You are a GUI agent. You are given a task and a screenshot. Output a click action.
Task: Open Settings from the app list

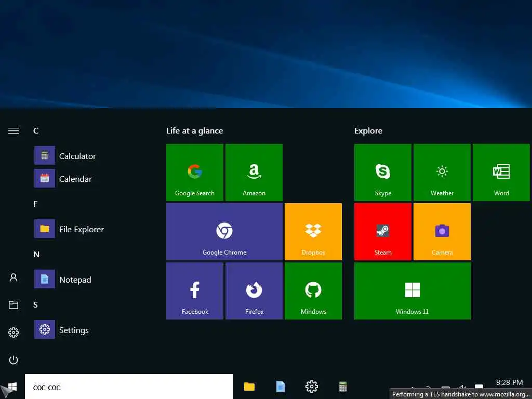click(x=62, y=330)
